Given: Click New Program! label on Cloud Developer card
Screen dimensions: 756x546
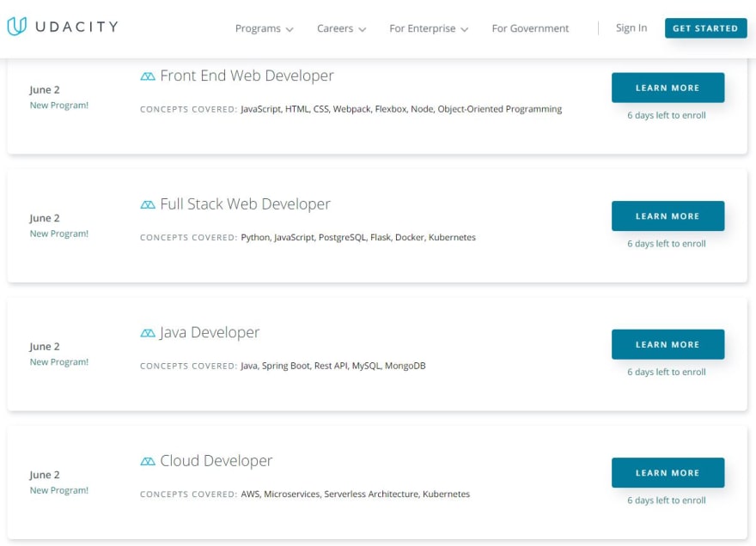Looking at the screenshot, I should 59,490.
